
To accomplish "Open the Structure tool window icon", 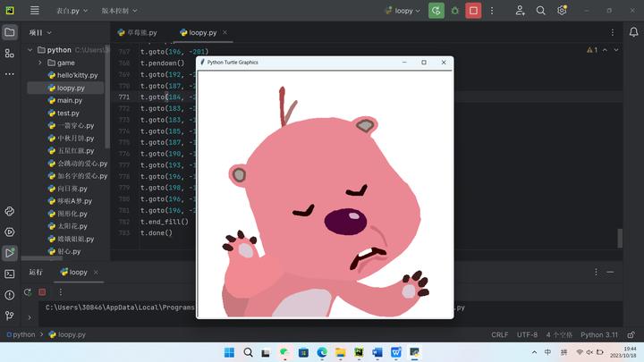I will 10,53.
